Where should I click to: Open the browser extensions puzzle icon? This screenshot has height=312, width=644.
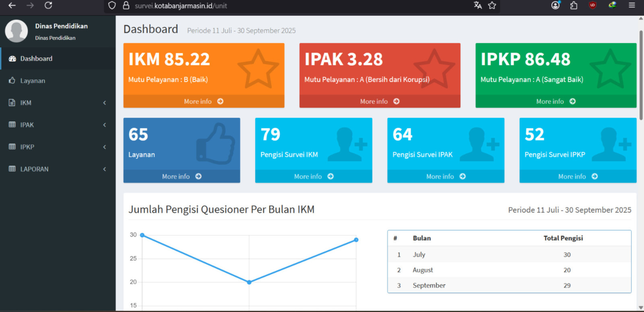tap(574, 5)
